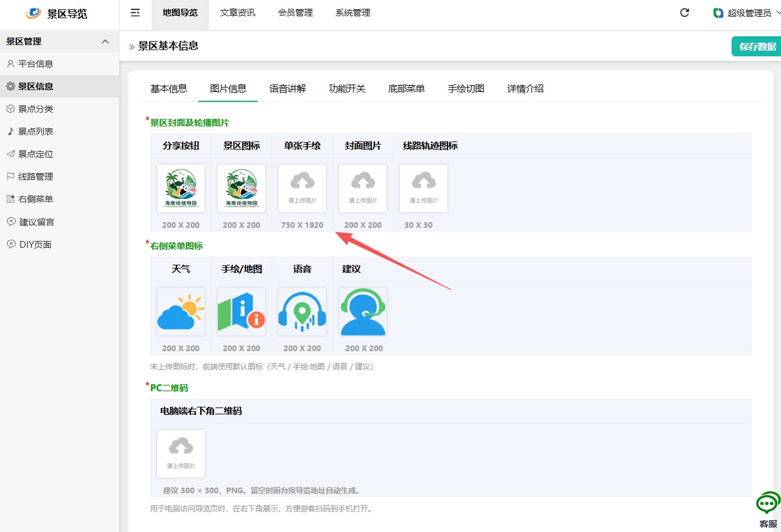The height and width of the screenshot is (532, 781).
Task: Click the 景点定位 paper plane icon
Action: [11, 154]
